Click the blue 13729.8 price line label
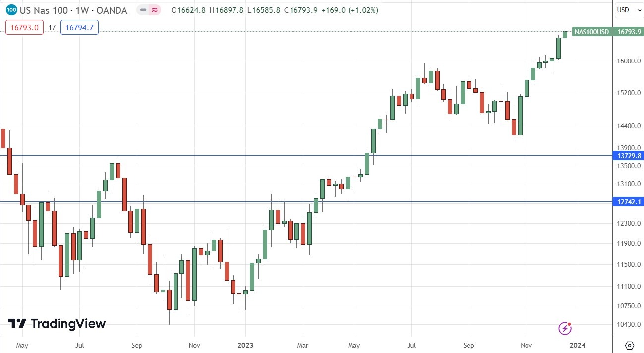This screenshot has height=353, width=644. tap(628, 156)
